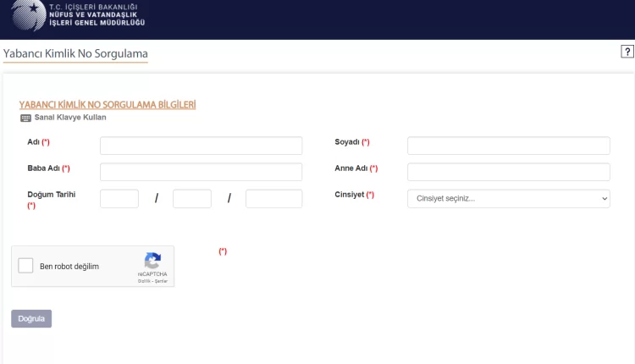Click the virtual keyboard icon
This screenshot has height=364, width=635.
click(x=25, y=118)
